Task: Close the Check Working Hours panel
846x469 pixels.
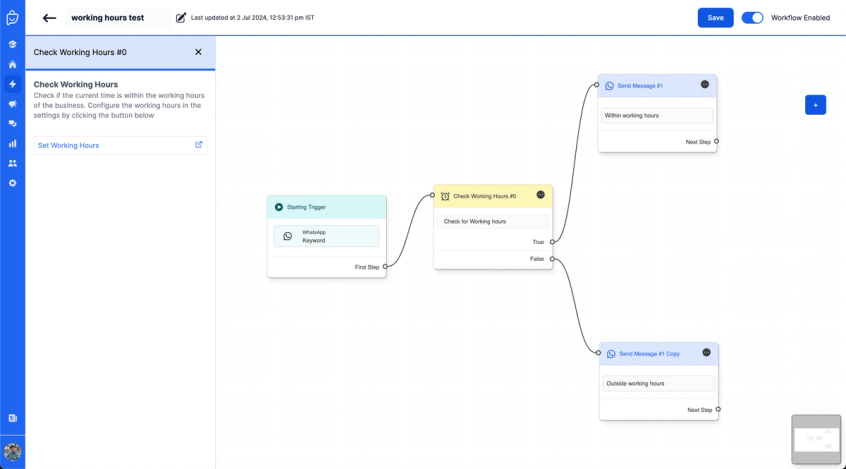Action: click(198, 52)
